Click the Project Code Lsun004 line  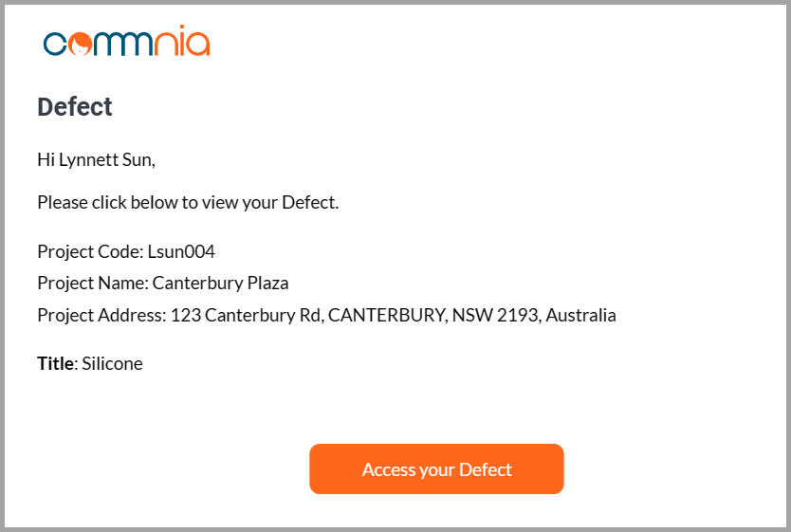point(126,251)
